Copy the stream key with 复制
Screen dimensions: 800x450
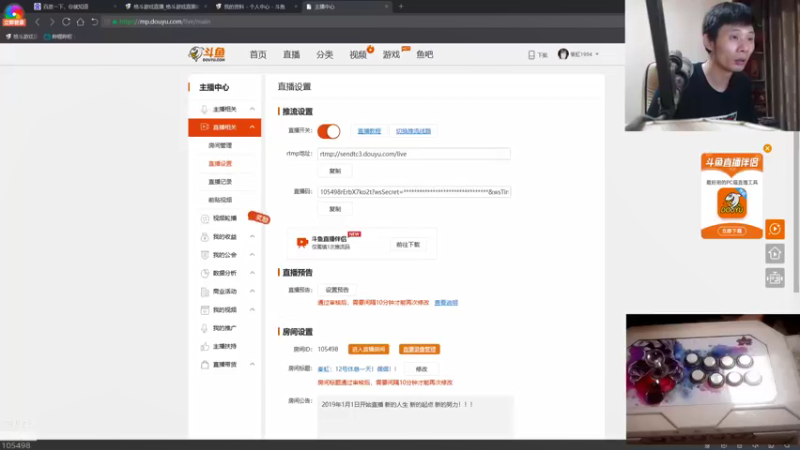pyautogui.click(x=335, y=209)
